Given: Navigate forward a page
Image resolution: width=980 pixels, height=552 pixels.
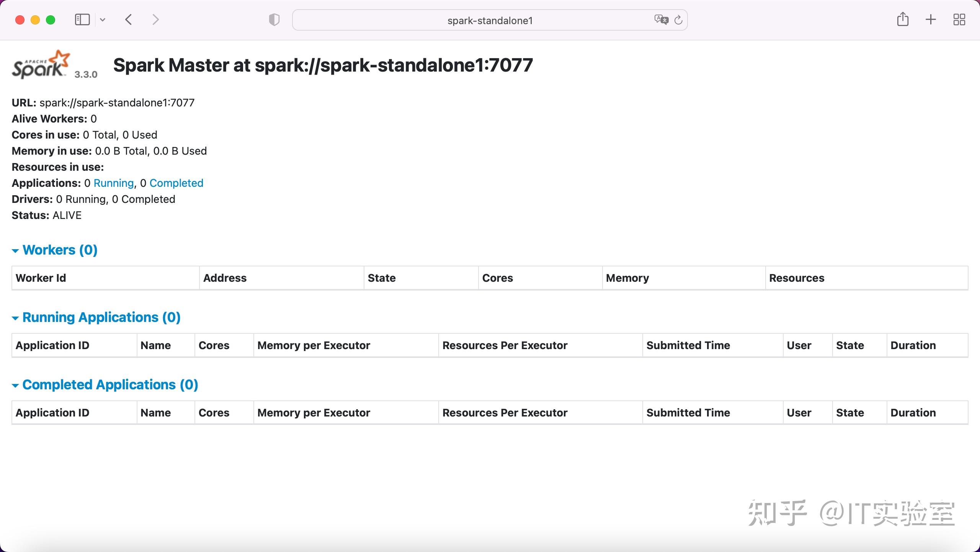Looking at the screenshot, I should click(155, 19).
